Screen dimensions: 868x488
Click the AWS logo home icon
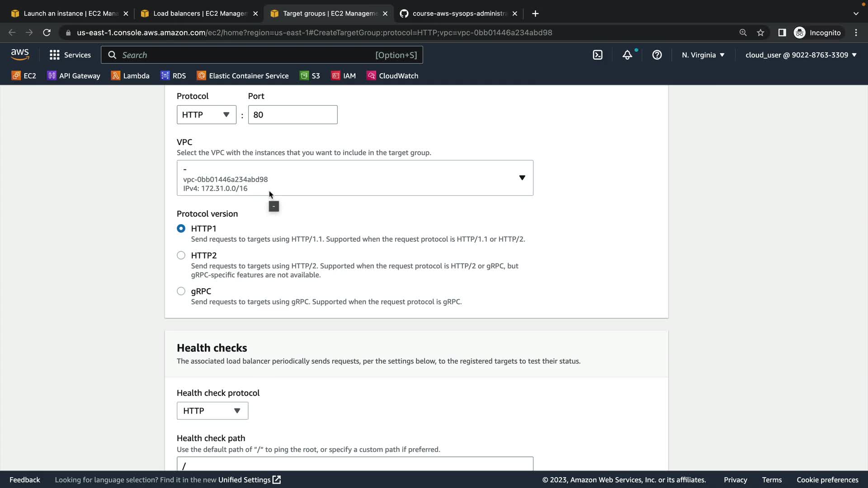(20, 55)
